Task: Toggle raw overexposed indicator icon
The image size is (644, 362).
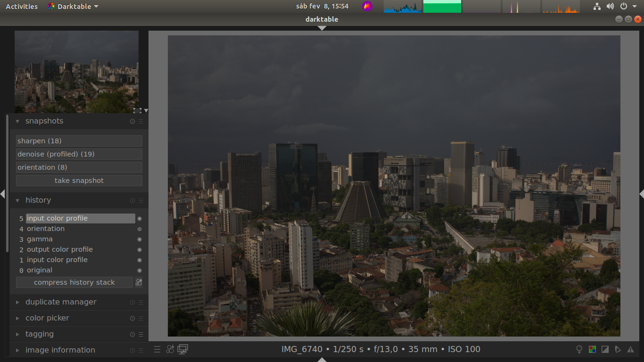Action: point(592,349)
